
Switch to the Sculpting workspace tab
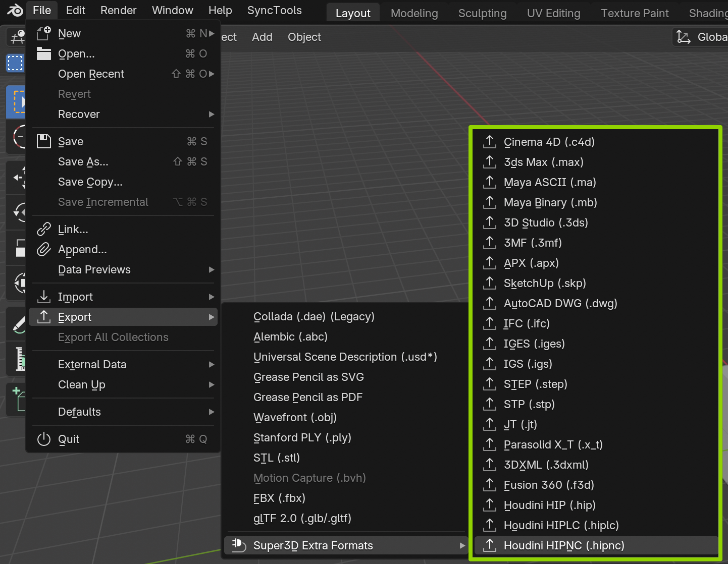point(483,13)
